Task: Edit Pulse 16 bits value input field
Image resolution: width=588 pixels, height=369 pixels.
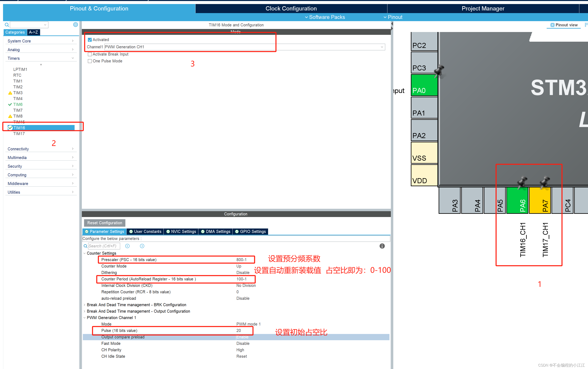Action: 239,331
